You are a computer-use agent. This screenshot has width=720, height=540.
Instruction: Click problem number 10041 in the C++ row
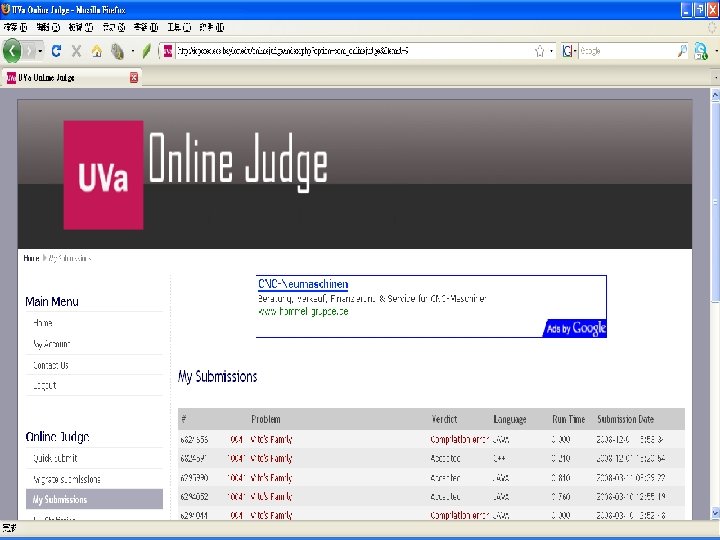point(236,458)
